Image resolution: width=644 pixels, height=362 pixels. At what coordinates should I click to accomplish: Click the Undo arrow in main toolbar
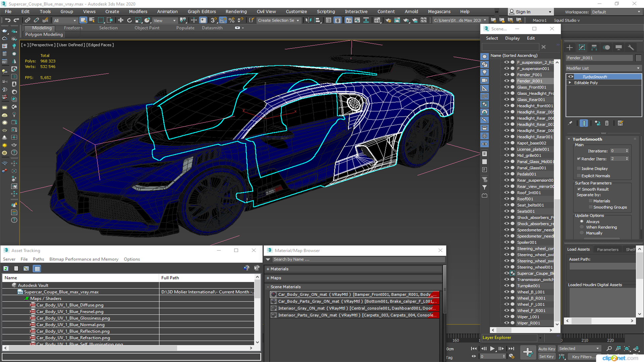point(7,20)
